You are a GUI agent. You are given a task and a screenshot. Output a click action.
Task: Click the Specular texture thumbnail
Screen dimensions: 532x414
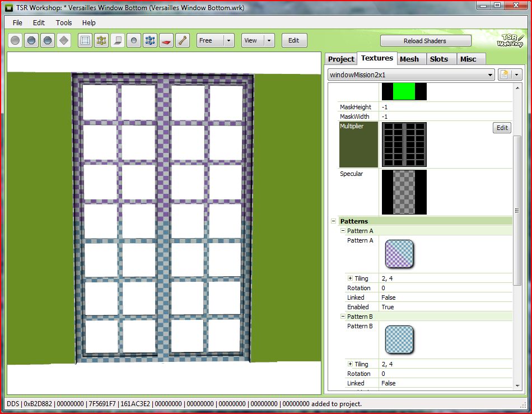[x=404, y=192]
